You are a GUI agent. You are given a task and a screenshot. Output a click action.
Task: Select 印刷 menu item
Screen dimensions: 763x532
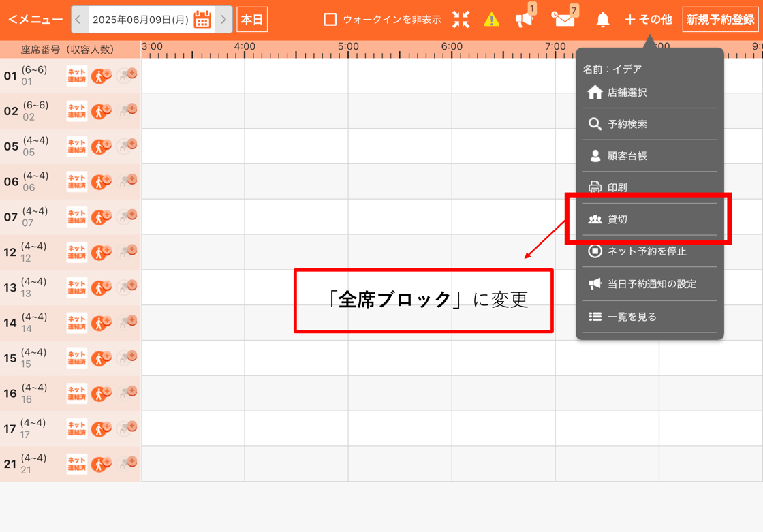pos(650,187)
